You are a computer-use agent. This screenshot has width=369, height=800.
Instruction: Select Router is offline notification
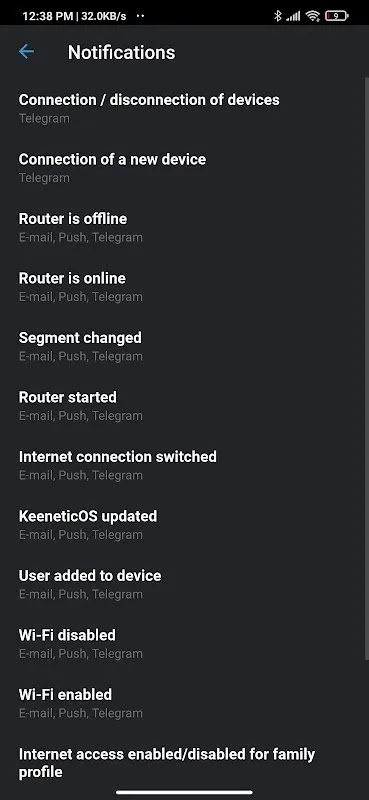tap(184, 228)
